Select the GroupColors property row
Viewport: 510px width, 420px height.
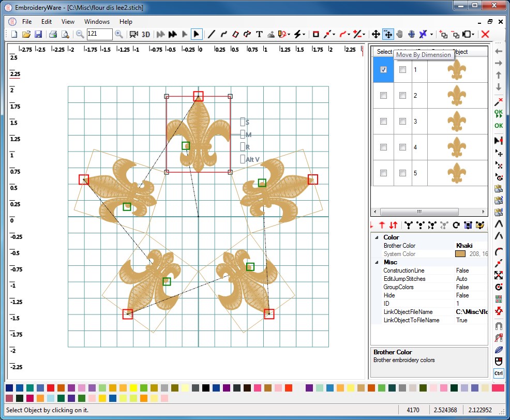pyautogui.click(x=429, y=287)
